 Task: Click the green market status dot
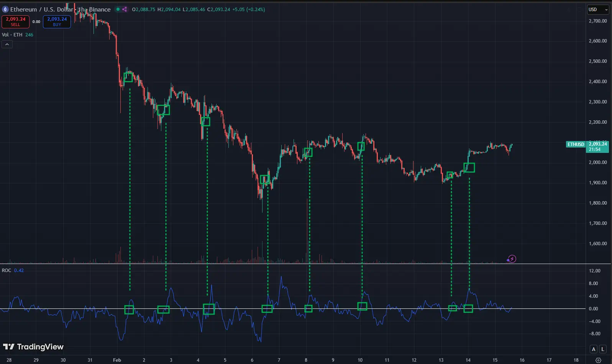tap(118, 9)
